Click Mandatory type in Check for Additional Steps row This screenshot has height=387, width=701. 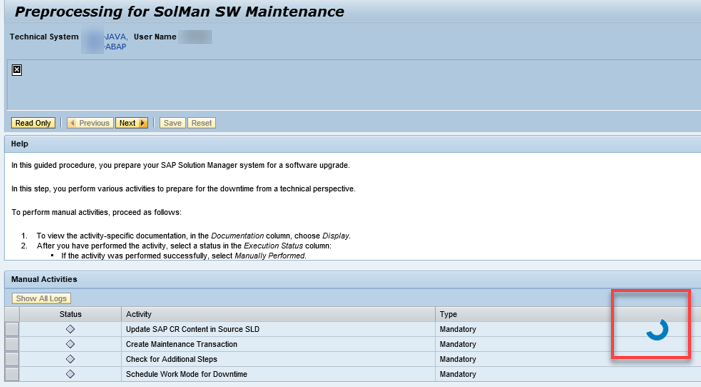pos(458,359)
